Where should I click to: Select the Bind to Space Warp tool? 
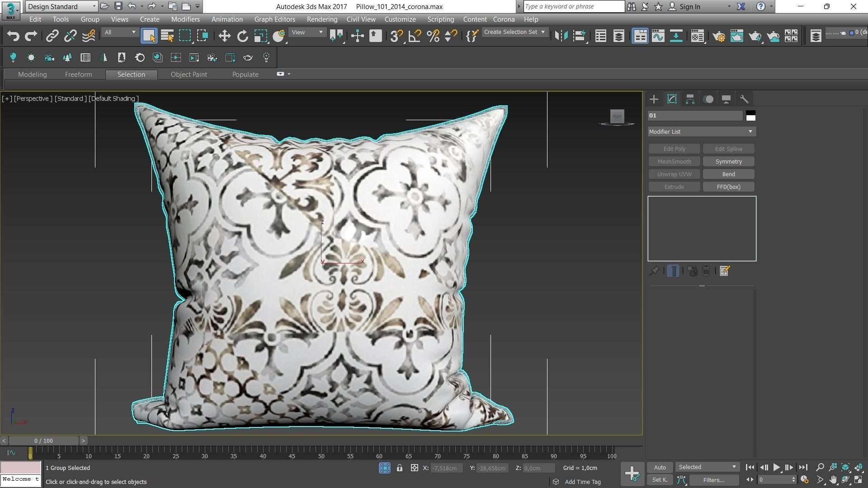(89, 36)
